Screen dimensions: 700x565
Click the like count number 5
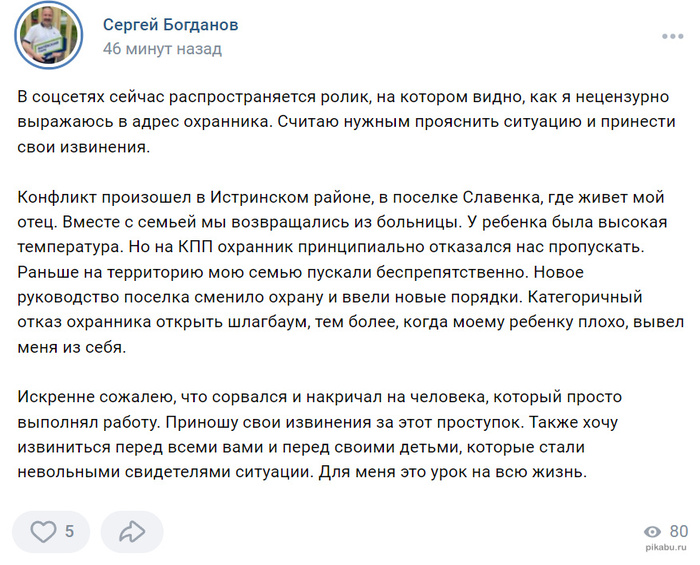click(70, 532)
